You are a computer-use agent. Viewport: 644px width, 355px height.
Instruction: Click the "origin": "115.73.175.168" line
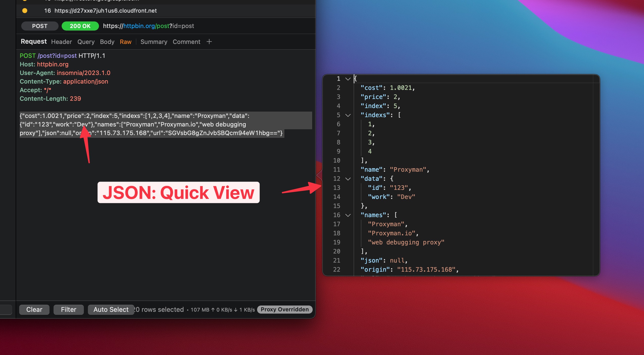point(410,270)
